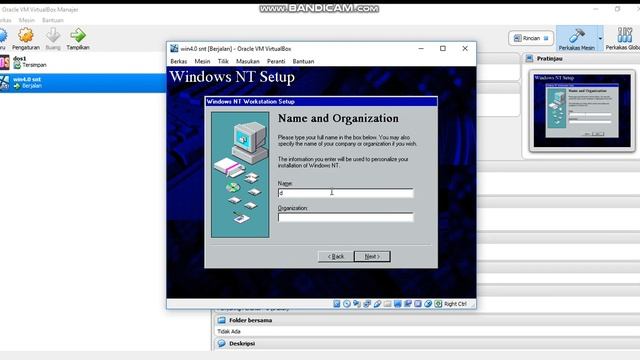Click the Next button in setup wizard
Viewport: 640px width, 360px height.
click(x=372, y=256)
